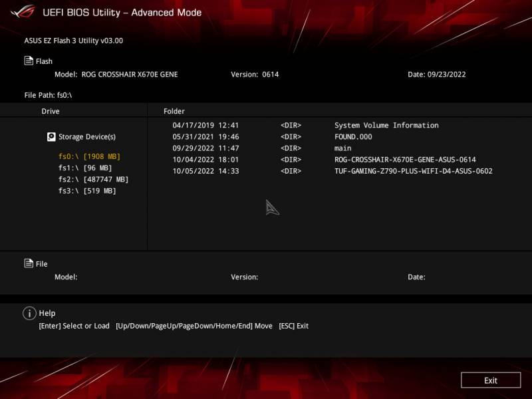The width and height of the screenshot is (532, 399).
Task: Click the Drive column header
Action: click(51, 111)
